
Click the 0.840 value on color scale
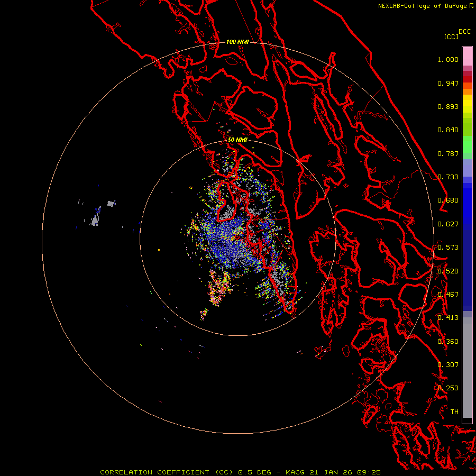coord(448,130)
